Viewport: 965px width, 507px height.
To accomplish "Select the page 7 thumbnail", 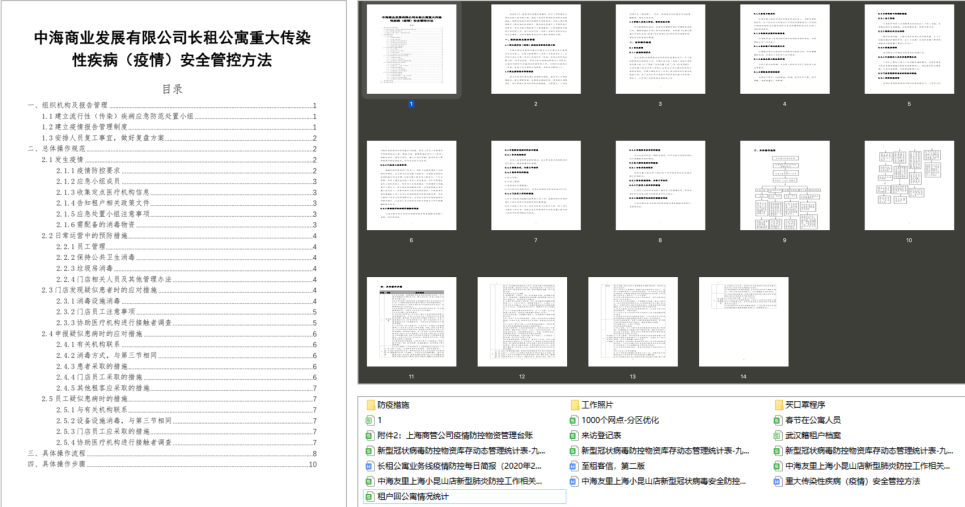I will [x=535, y=185].
